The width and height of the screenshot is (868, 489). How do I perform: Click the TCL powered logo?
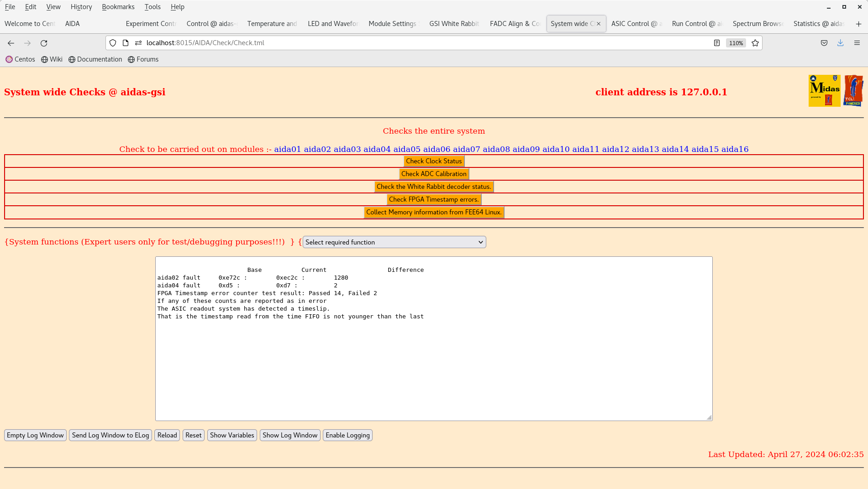pyautogui.click(x=853, y=91)
